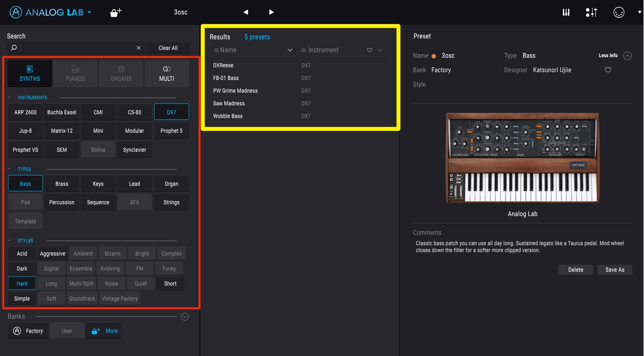Toggle the Bass type filter
The image size is (644, 356).
(x=25, y=184)
